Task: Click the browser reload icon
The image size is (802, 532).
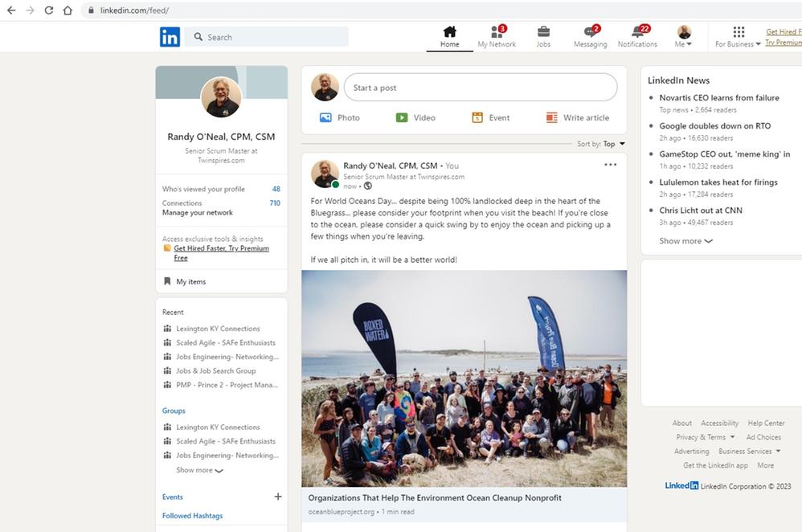Action: tap(48, 10)
